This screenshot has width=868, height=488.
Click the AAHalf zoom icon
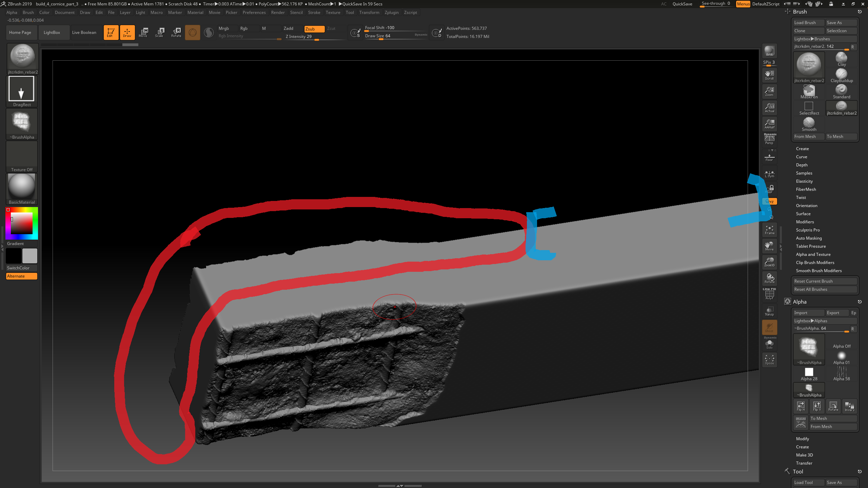(769, 124)
